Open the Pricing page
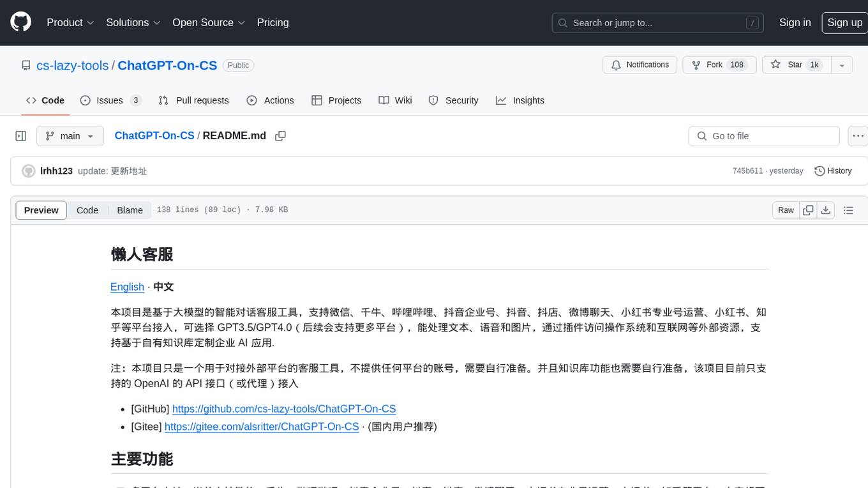The width and height of the screenshot is (868, 488). [273, 22]
